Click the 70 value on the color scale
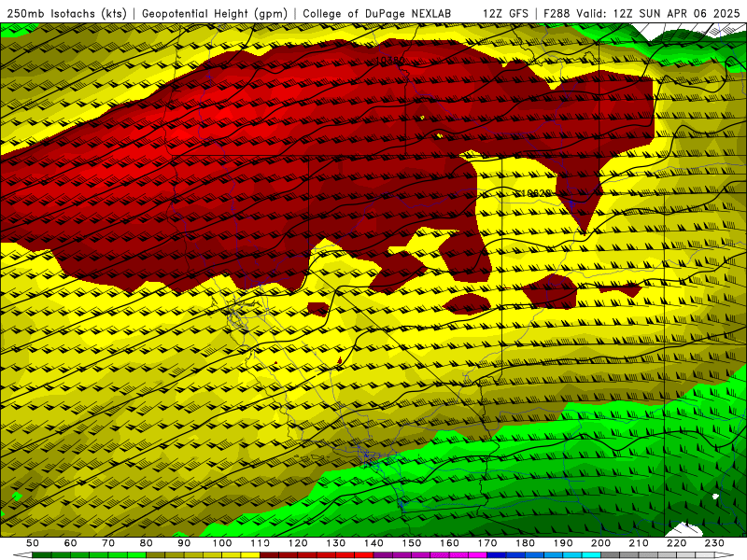The height and width of the screenshot is (560, 747). click(108, 543)
